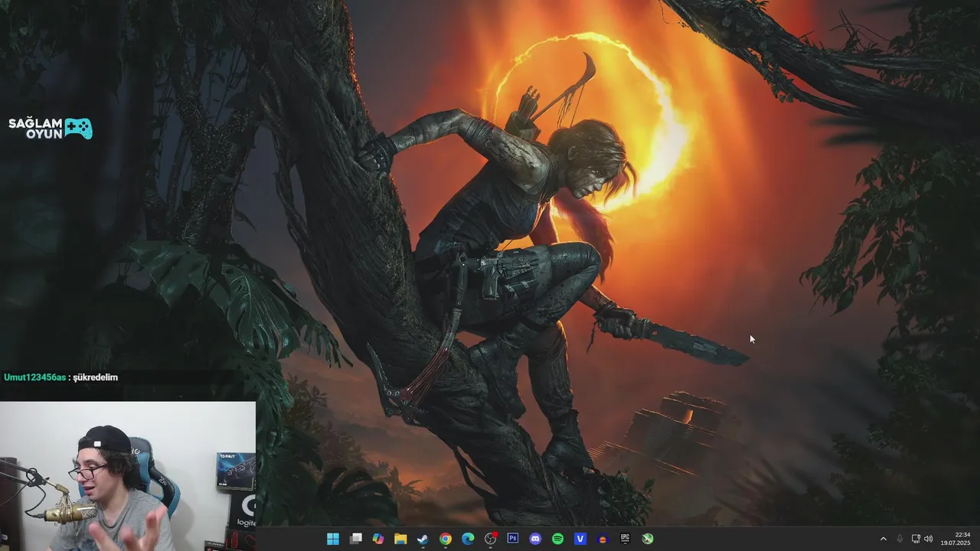
Task: Launch Copilot from the taskbar
Action: 378,539
